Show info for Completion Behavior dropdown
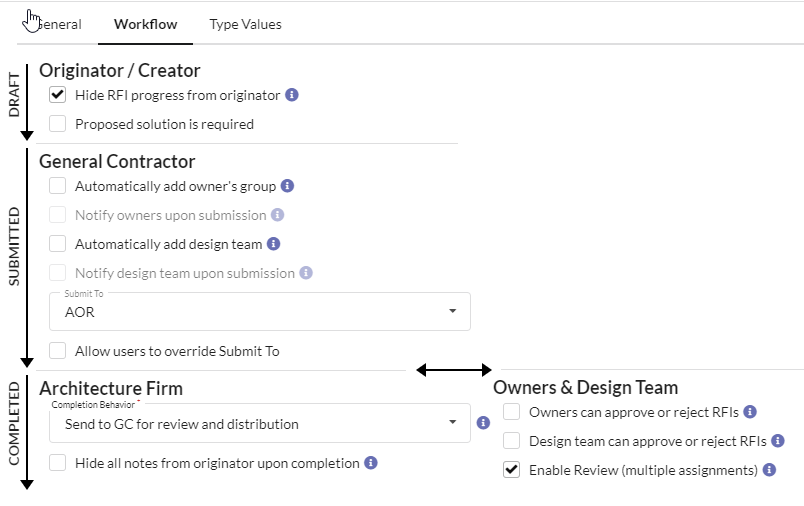This screenshot has width=804, height=506. coord(483,423)
